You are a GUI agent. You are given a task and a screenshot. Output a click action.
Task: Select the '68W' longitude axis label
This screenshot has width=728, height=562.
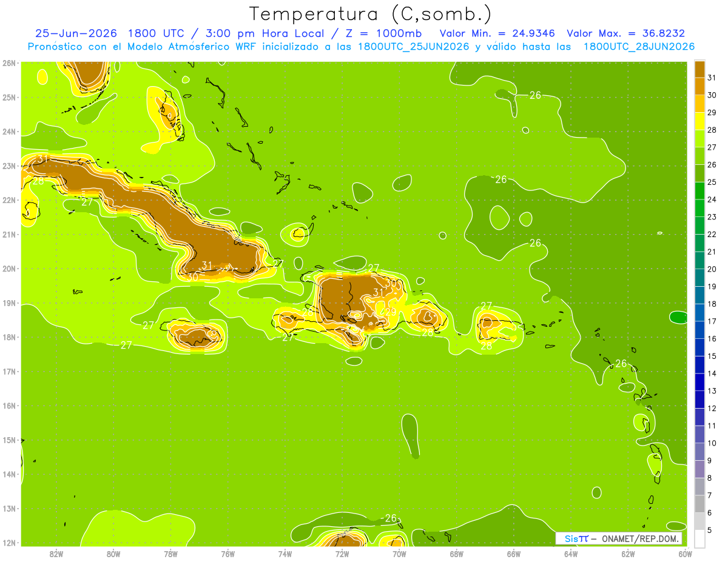[x=456, y=554]
